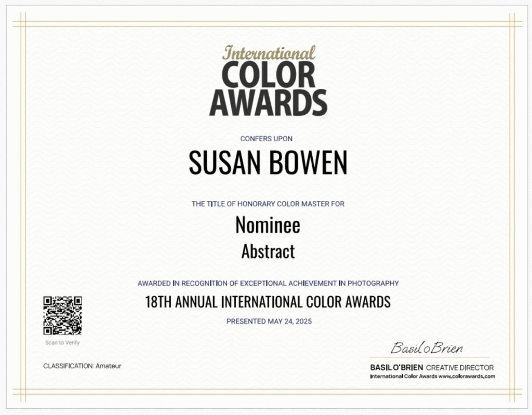Click the 'Scan to Verify' caption
This screenshot has width=532, height=415.
pyautogui.click(x=62, y=343)
